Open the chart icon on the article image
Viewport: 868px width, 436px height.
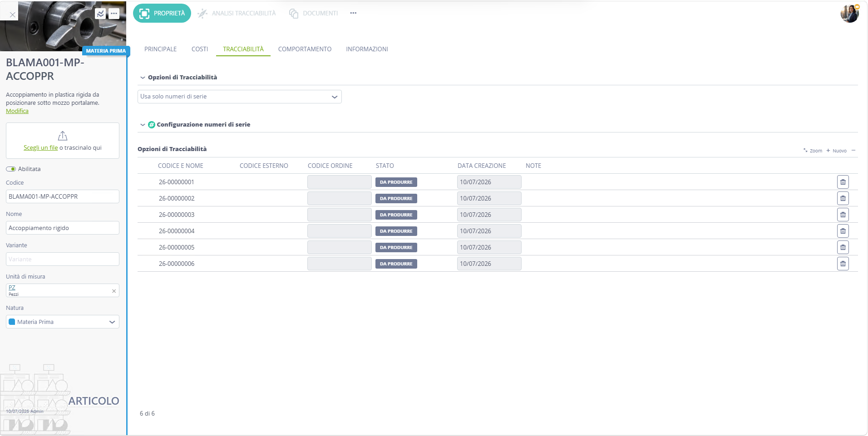100,14
